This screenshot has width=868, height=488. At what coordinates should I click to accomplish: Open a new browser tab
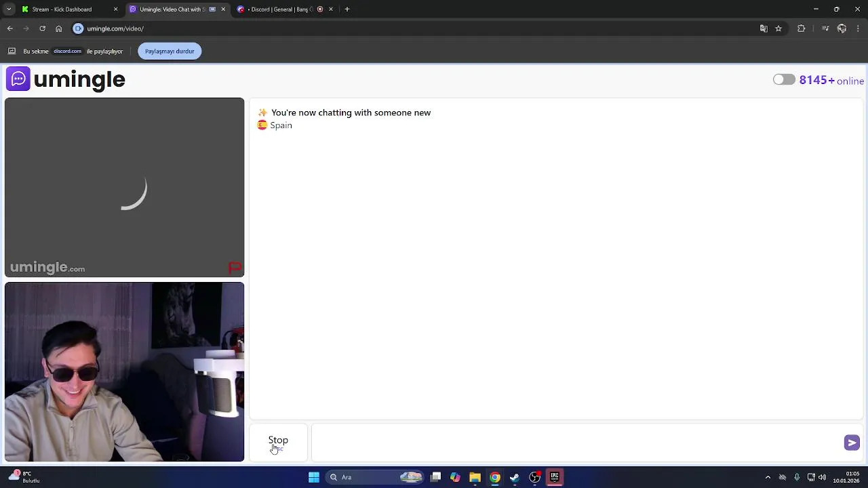[x=347, y=9]
